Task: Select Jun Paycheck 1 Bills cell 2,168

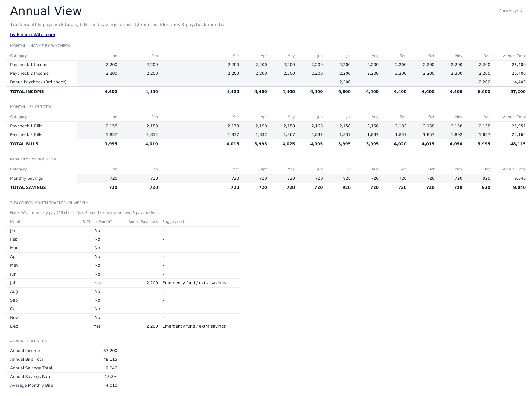Action: tap(317, 126)
